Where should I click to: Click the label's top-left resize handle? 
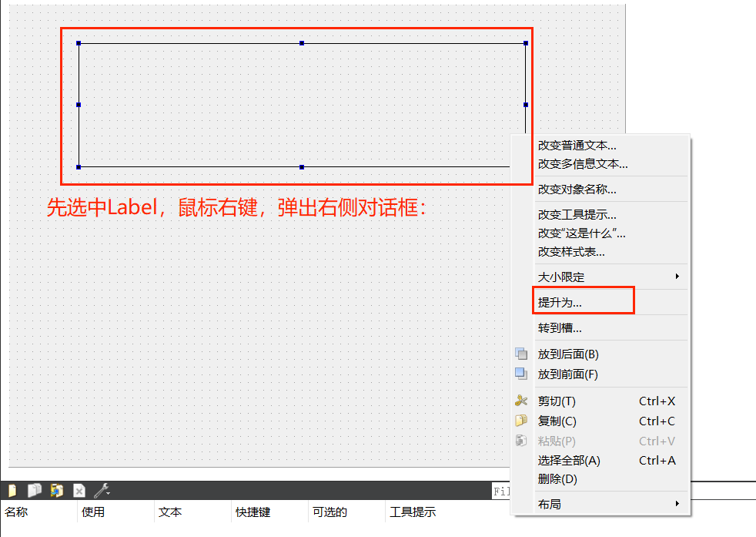click(79, 43)
